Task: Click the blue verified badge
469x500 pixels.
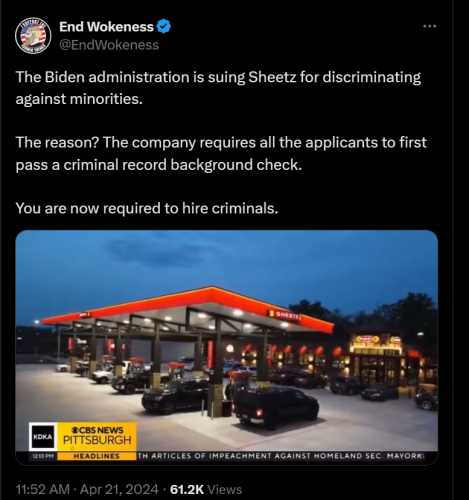Action: 164,26
